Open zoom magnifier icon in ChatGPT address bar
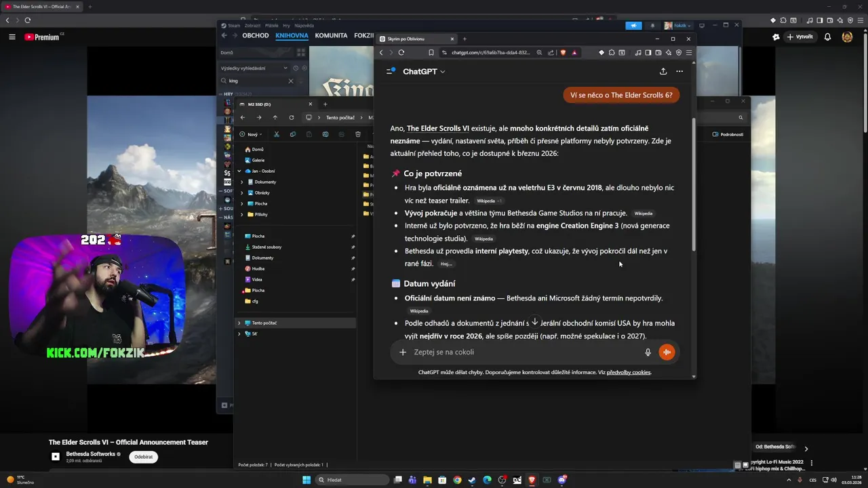 pyautogui.click(x=539, y=52)
